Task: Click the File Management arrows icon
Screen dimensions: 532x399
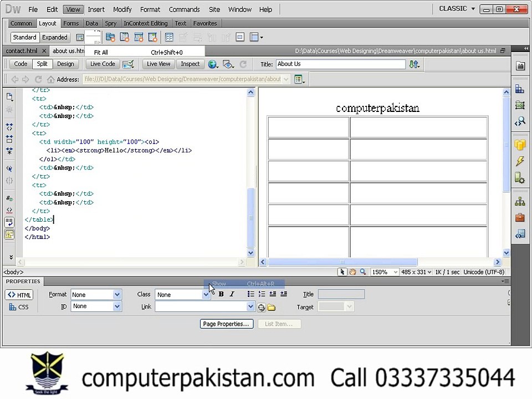Action: coord(415,64)
